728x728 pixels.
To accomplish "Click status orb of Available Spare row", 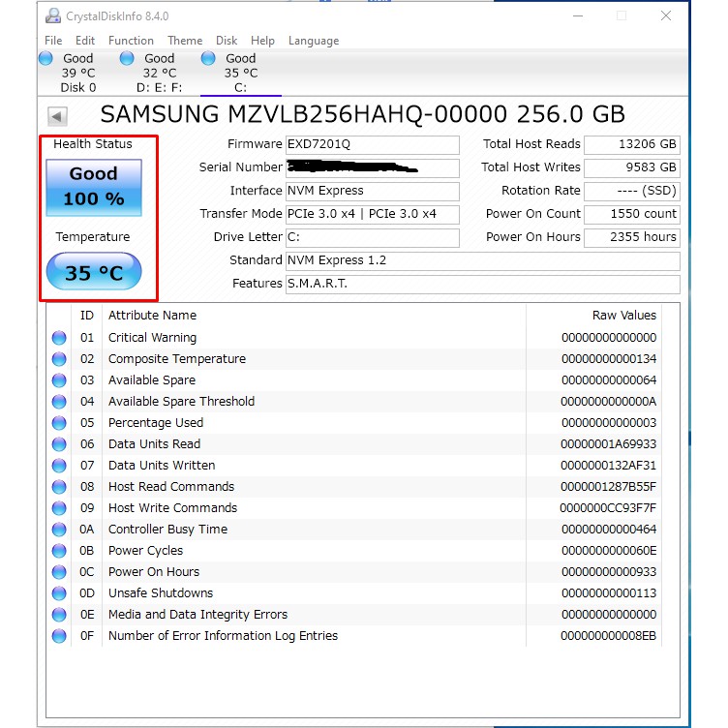I will coord(59,380).
